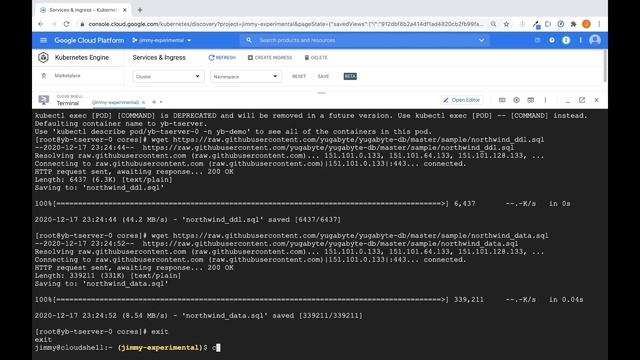This screenshot has height=360, width=640.
Task: Select the Services & Ingress browser tab
Action: (84, 10)
